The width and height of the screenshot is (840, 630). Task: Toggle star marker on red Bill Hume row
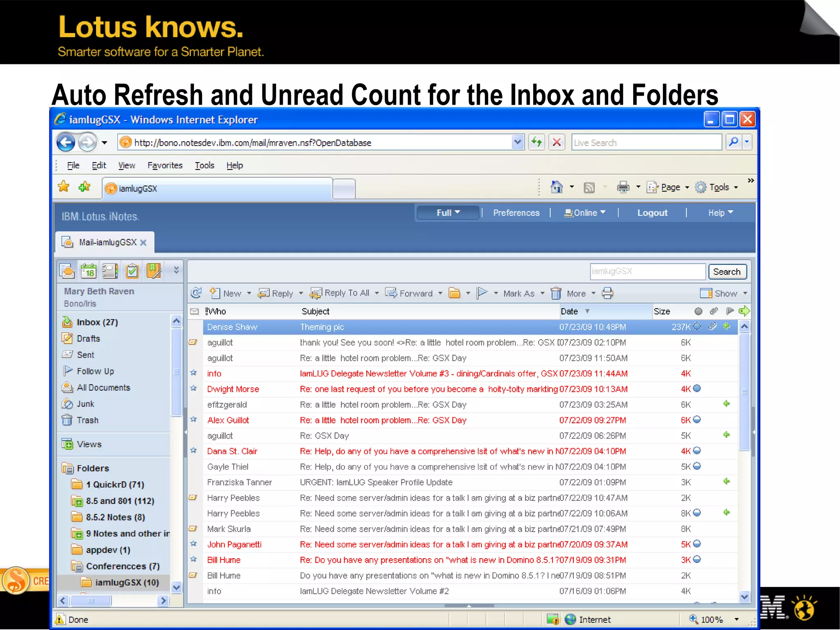[x=194, y=559]
